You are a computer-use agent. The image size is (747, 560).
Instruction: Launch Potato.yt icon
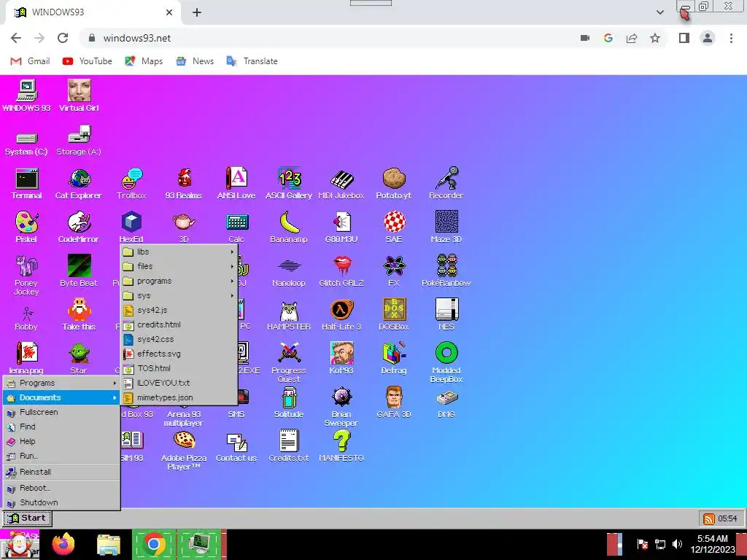point(393,184)
